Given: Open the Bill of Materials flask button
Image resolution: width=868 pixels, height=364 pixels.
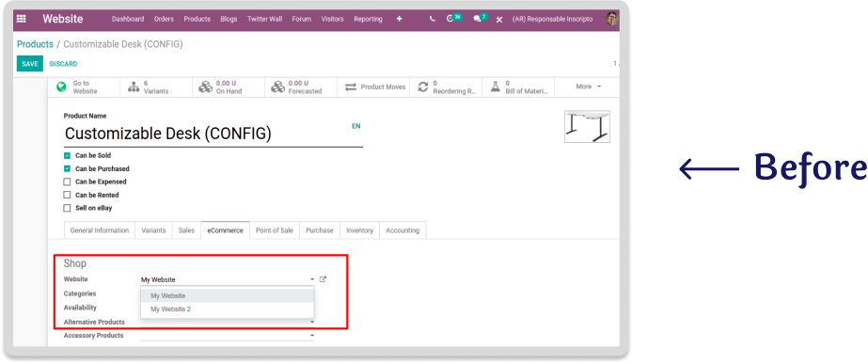Looking at the screenshot, I should (x=517, y=87).
